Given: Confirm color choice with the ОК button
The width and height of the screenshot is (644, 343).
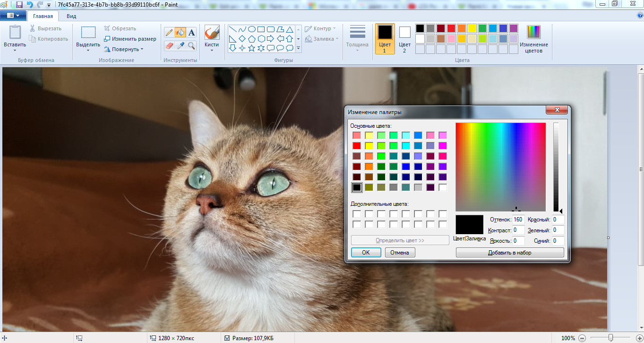Looking at the screenshot, I should coord(365,252).
